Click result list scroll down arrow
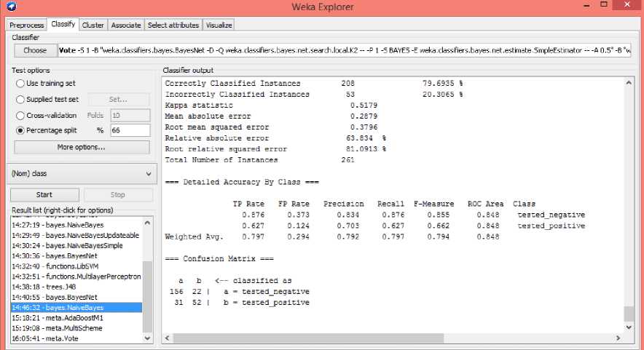 pyautogui.click(x=147, y=338)
